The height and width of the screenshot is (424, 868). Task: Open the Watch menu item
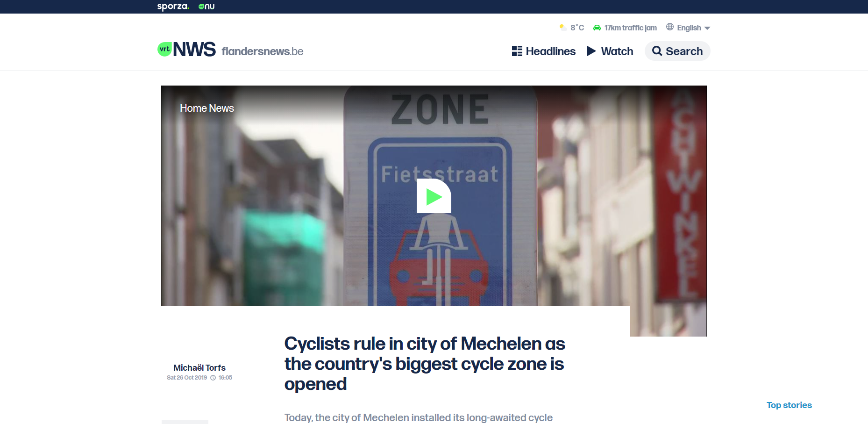[617, 51]
